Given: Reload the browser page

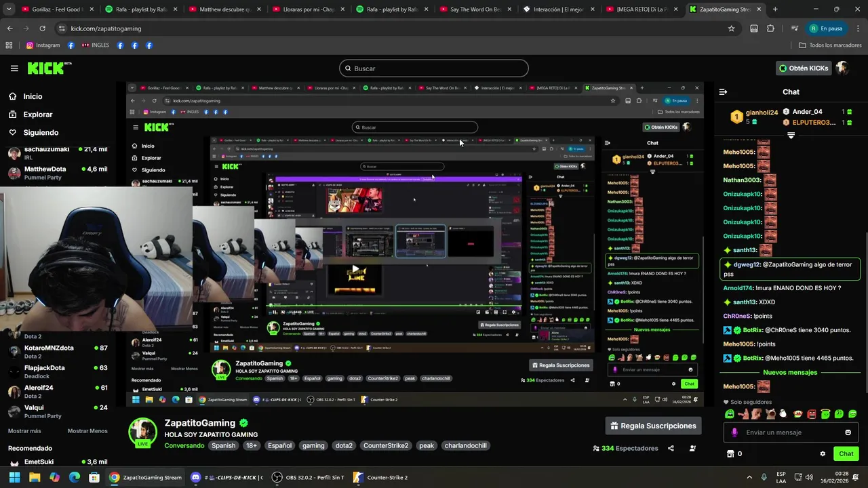Looking at the screenshot, I should [x=42, y=28].
